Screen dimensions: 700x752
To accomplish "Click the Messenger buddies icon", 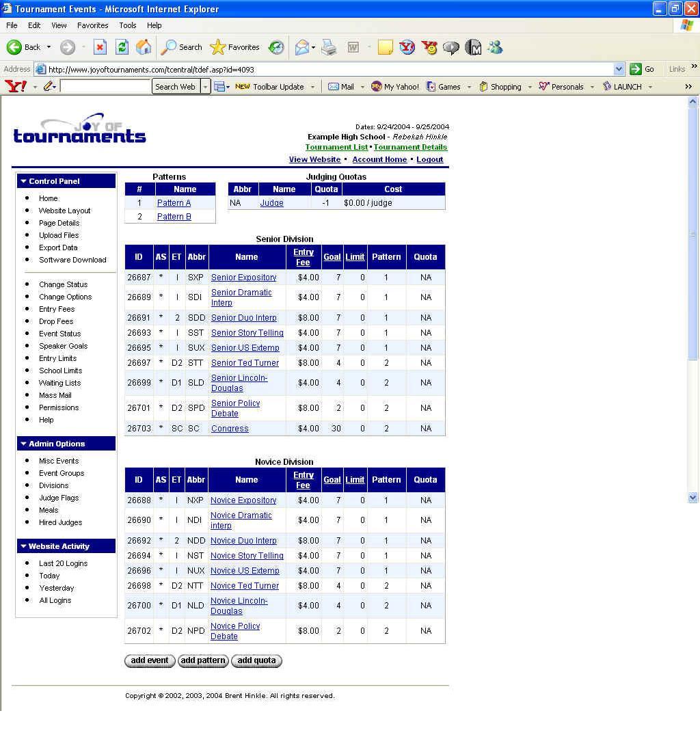I will click(x=495, y=47).
